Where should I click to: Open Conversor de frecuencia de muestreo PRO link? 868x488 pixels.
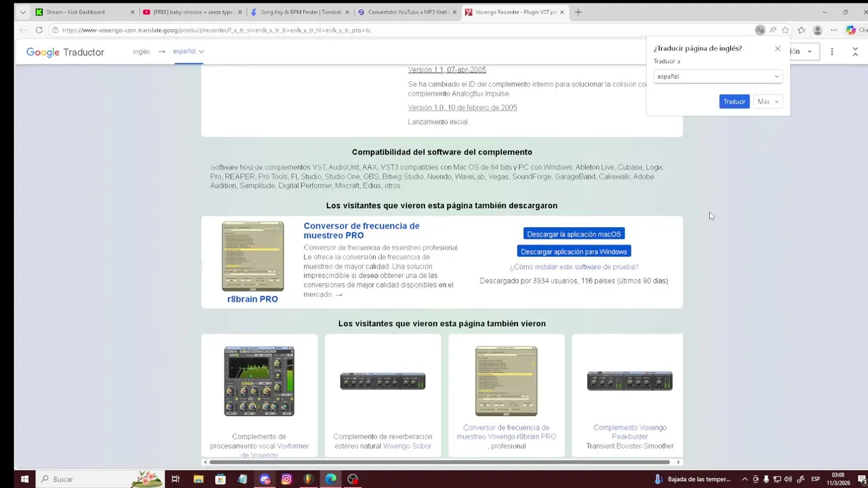point(361,230)
